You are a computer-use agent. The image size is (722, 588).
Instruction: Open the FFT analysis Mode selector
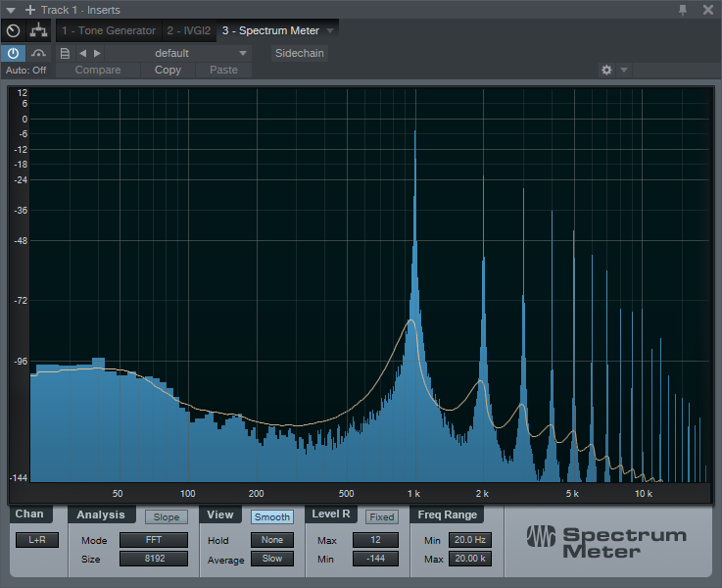point(154,540)
